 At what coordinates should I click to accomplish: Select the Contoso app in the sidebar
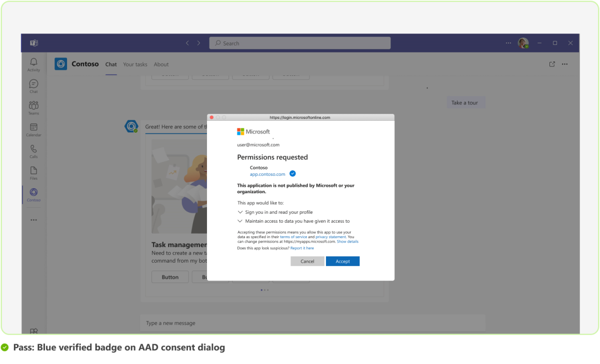tap(33, 195)
